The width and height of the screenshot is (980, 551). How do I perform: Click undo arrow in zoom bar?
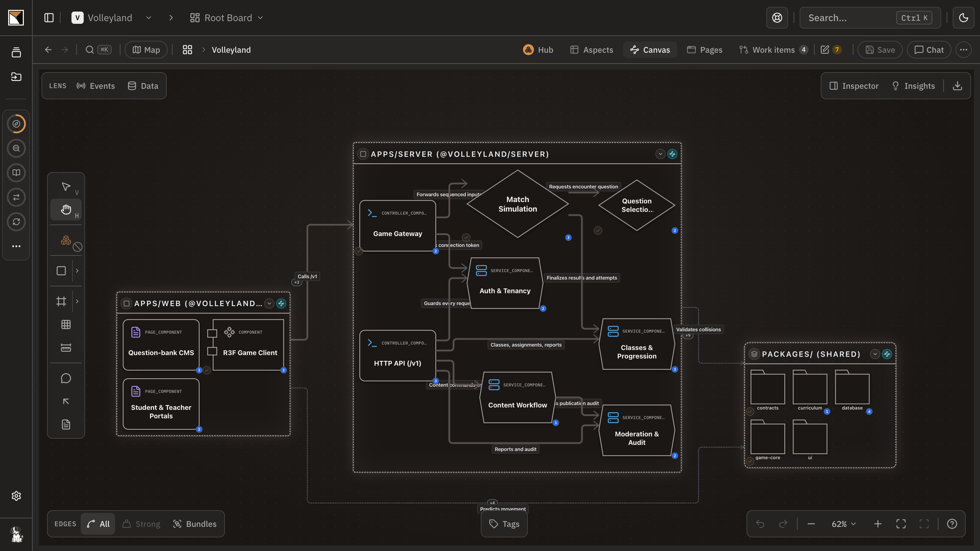761,524
